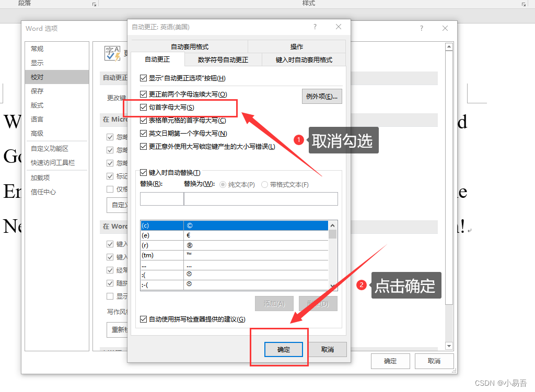Click help icon in AutoCorrect dialog
Image resolution: width=535 pixels, height=392 pixels.
(x=315, y=27)
